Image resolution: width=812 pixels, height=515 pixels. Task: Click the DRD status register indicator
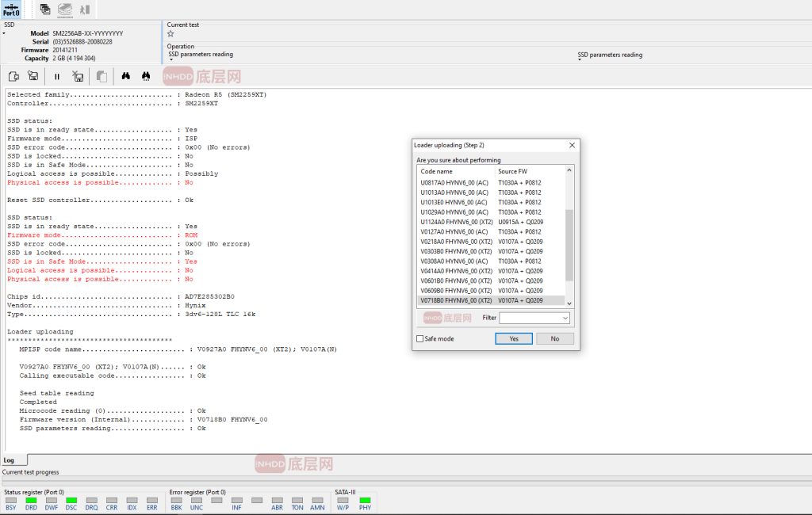tap(31, 503)
